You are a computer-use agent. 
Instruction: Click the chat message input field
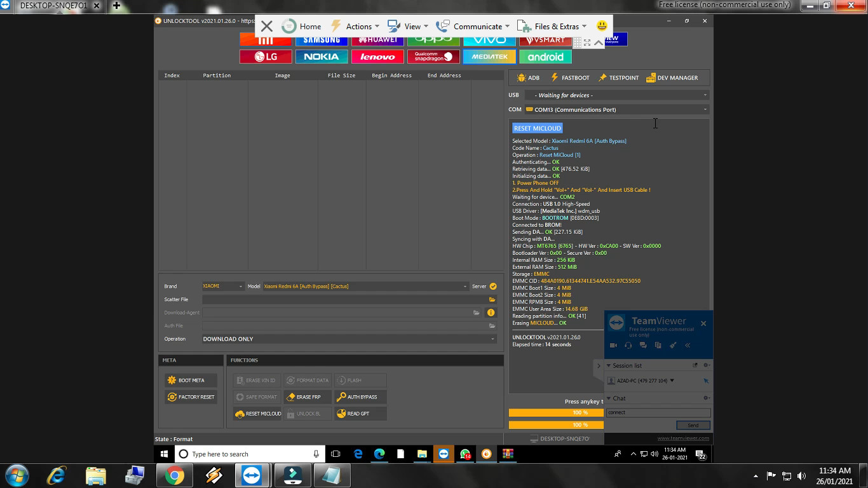click(658, 412)
